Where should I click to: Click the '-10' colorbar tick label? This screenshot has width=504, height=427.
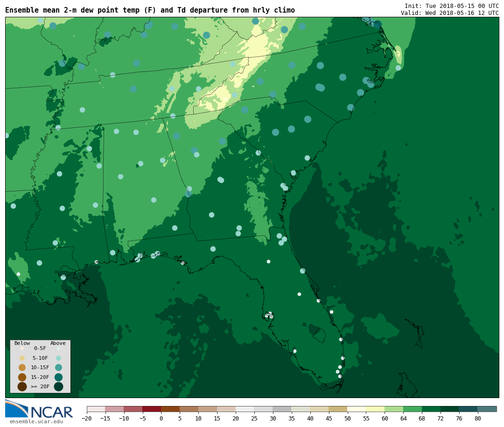point(124,419)
